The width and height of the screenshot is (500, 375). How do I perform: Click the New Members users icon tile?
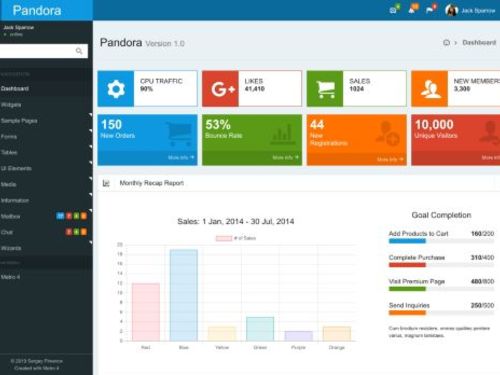click(430, 89)
